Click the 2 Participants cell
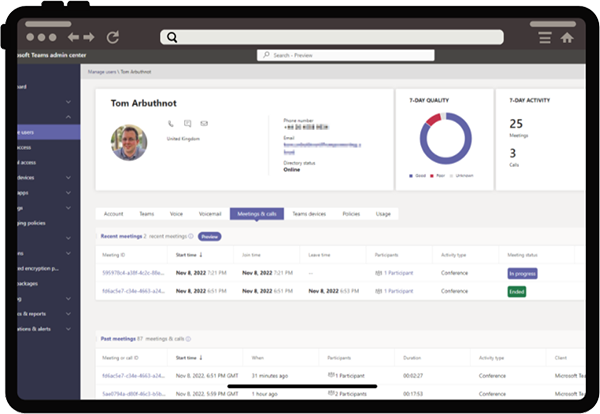Screen dimensions: 600x414 pyautogui.click(x=347, y=394)
